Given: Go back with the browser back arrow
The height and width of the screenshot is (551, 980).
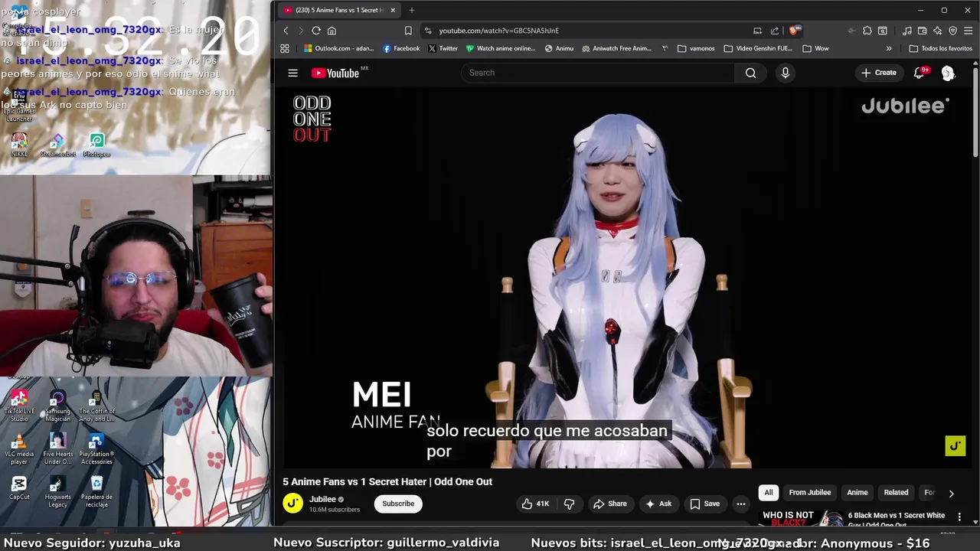Looking at the screenshot, I should pos(286,31).
